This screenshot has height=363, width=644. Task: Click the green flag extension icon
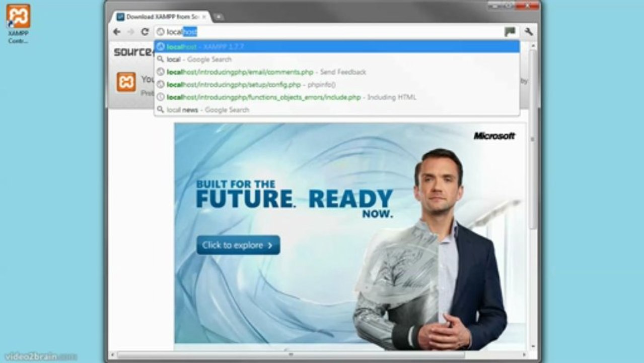[x=510, y=32]
